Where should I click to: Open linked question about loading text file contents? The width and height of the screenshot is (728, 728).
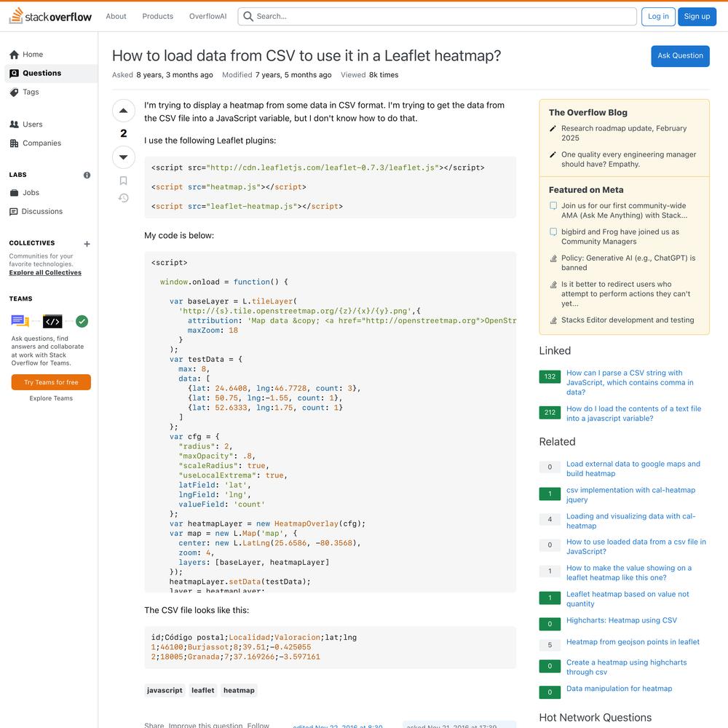pyautogui.click(x=634, y=414)
